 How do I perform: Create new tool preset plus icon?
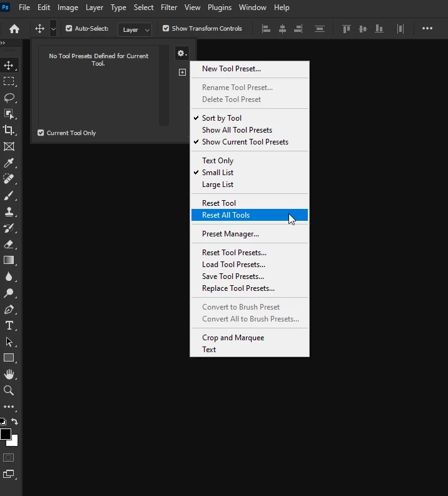pos(182,72)
